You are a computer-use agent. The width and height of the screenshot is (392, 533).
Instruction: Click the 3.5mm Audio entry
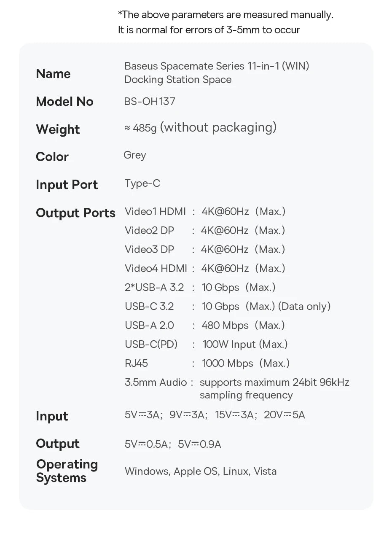click(x=156, y=382)
